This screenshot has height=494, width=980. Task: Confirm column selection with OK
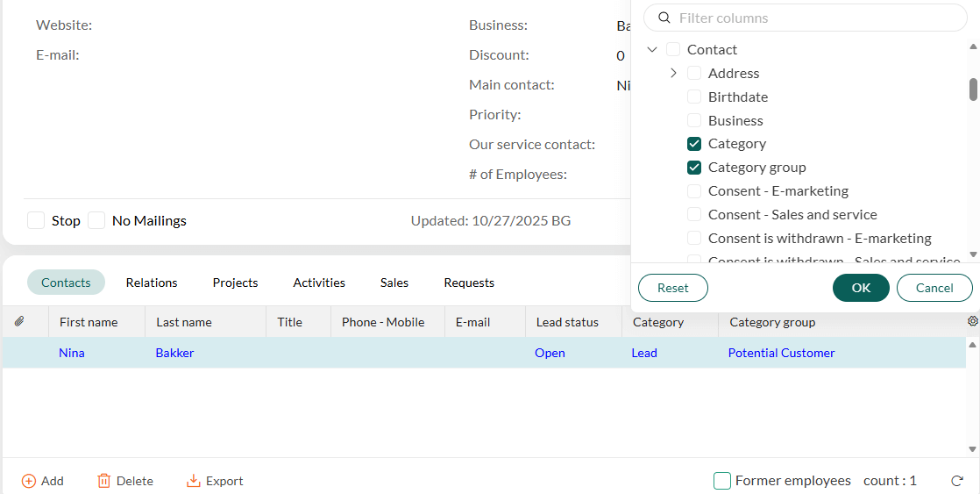(x=861, y=288)
